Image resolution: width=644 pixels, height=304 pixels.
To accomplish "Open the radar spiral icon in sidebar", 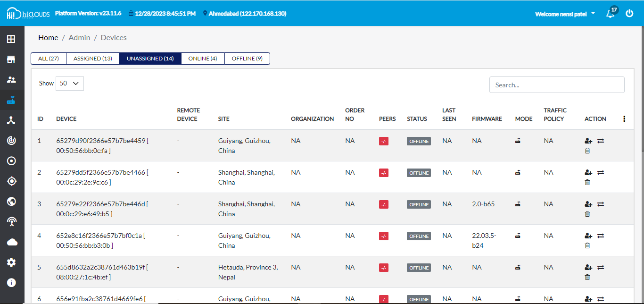I will pyautogui.click(x=11, y=141).
